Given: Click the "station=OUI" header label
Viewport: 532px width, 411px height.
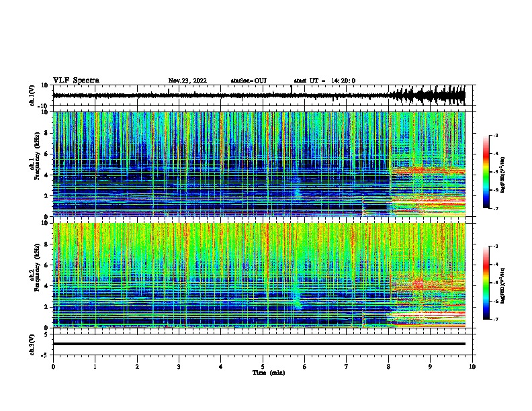Looking at the screenshot, I should [x=249, y=81].
